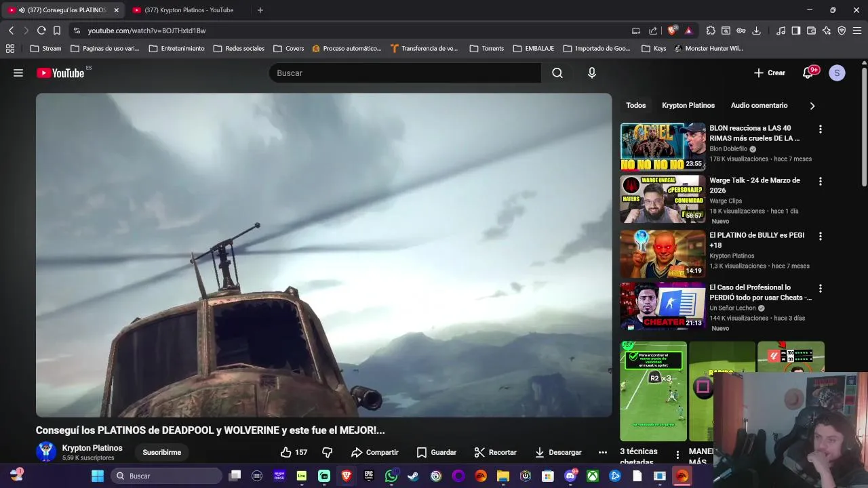Open the Windows Start button
The width and height of the screenshot is (868, 488).
pos(98,476)
